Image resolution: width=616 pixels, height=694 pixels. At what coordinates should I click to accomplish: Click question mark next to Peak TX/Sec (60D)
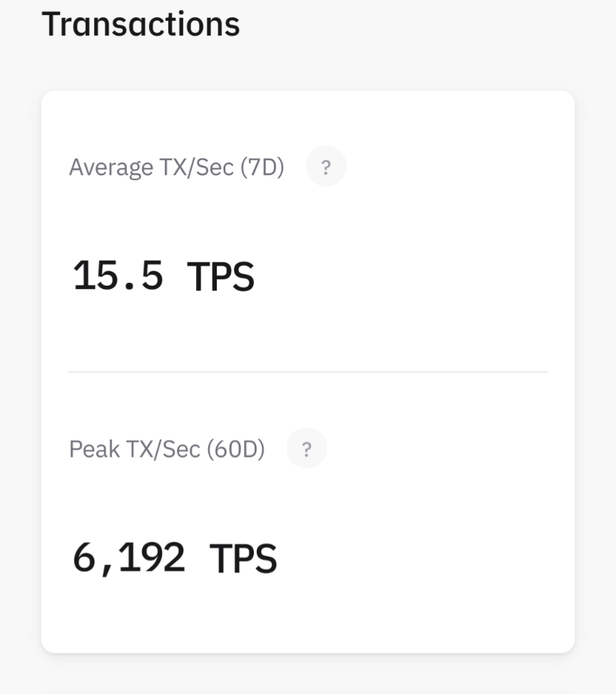307,450
